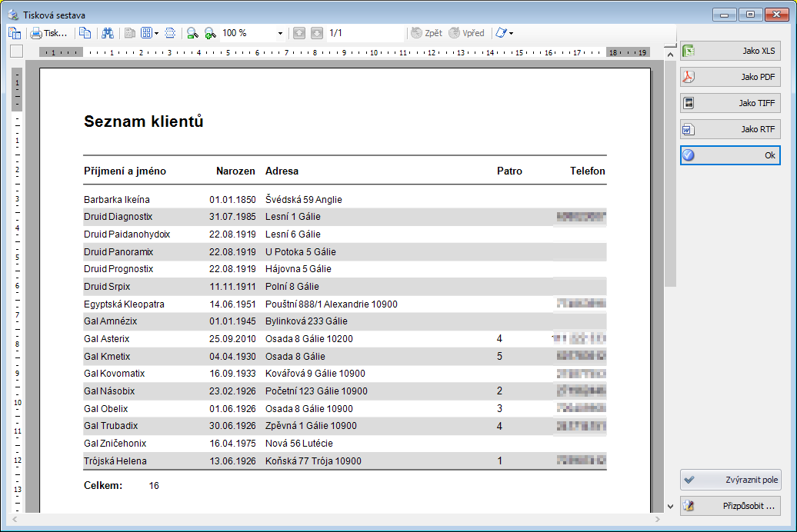The width and height of the screenshot is (797, 532).
Task: Select the name Gal Asterix
Action: click(x=107, y=339)
